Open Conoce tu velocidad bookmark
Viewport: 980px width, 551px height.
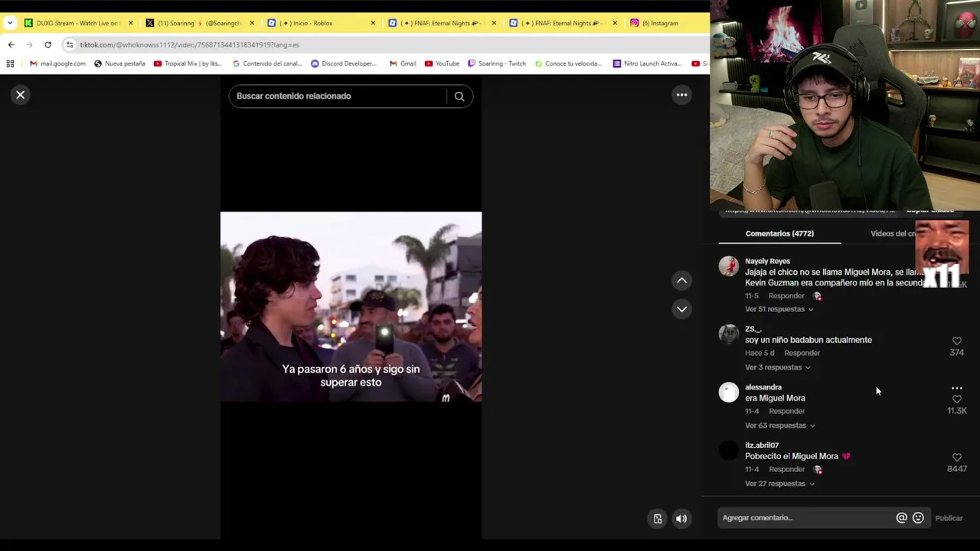point(568,64)
